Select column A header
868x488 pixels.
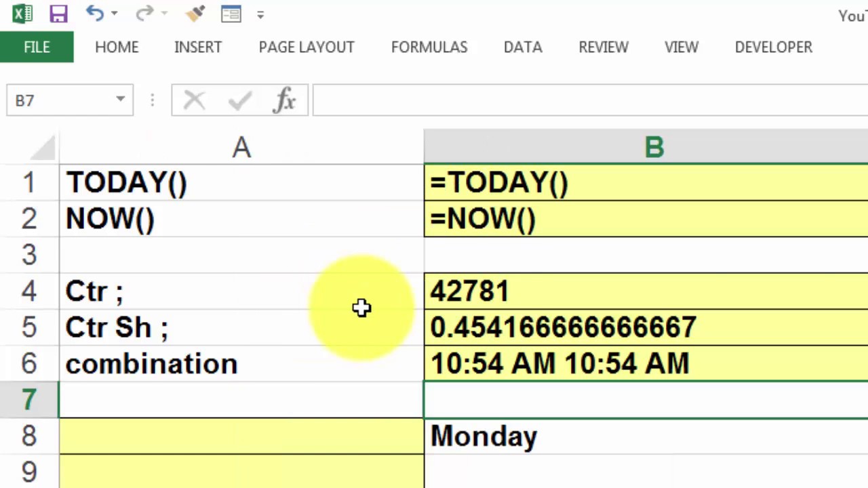[241, 147]
